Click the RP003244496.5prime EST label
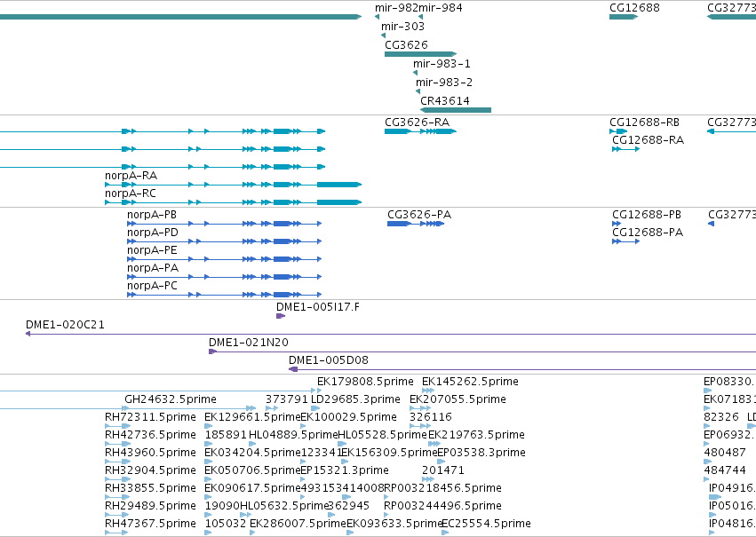The height and width of the screenshot is (537, 756). click(x=442, y=507)
